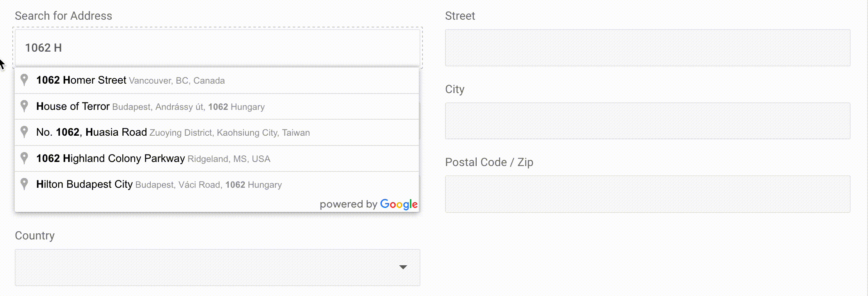Image resolution: width=868 pixels, height=296 pixels.
Task: Click the pin icon beside Highland Colony Parkway
Action: (x=24, y=158)
